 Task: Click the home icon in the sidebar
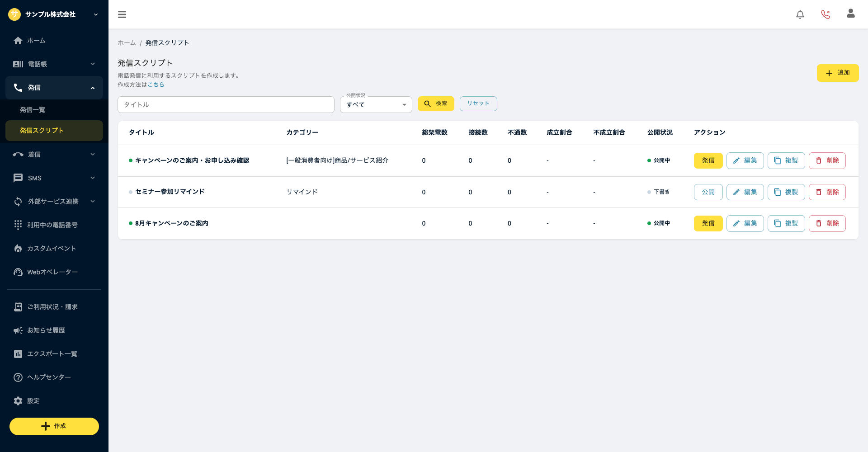pos(18,41)
